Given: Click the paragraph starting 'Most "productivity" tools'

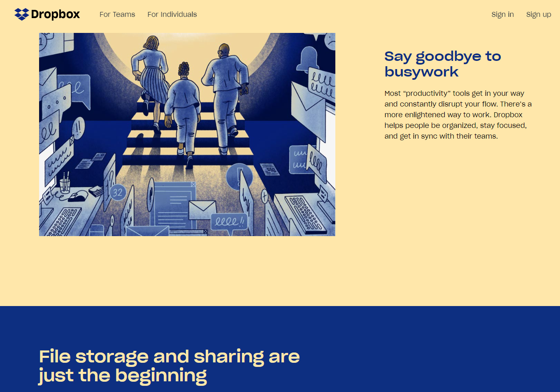Looking at the screenshot, I should point(458,115).
